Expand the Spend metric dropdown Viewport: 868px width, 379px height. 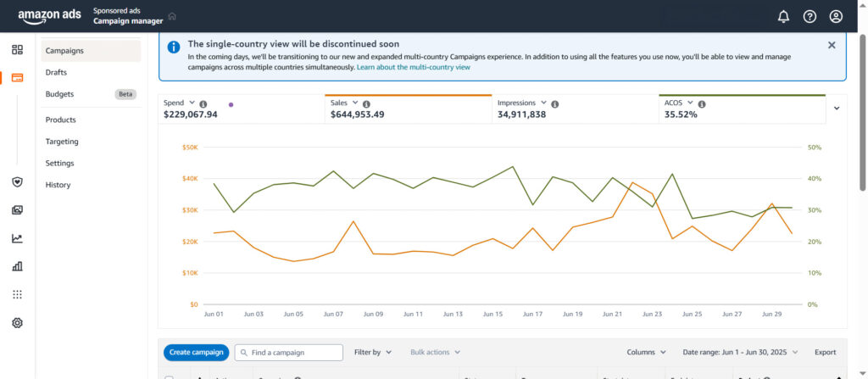tap(192, 103)
